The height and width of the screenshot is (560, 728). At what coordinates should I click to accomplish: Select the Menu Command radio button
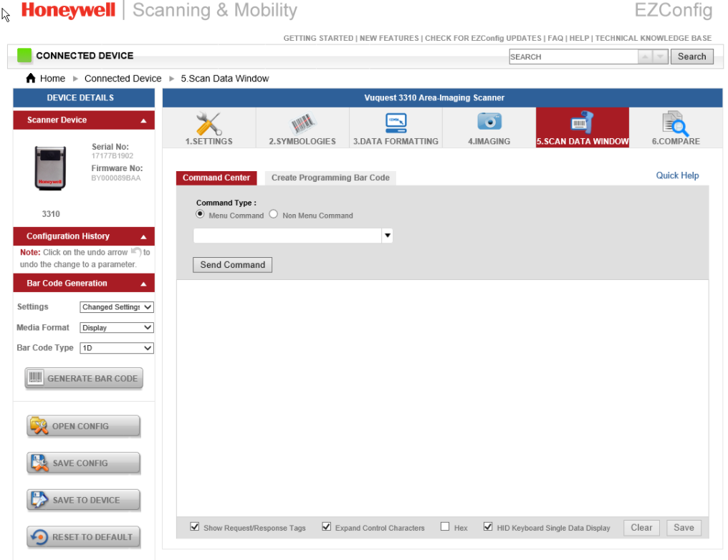pos(200,214)
